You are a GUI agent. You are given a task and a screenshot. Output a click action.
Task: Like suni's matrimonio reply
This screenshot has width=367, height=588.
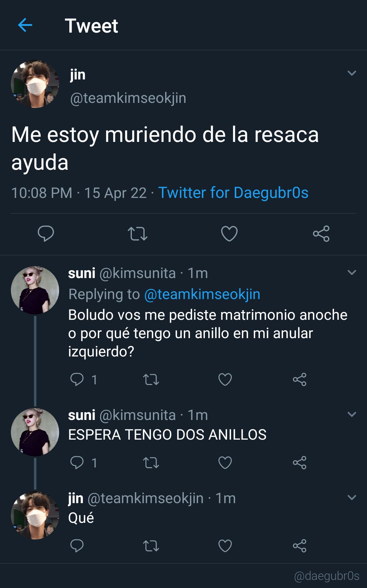225,379
